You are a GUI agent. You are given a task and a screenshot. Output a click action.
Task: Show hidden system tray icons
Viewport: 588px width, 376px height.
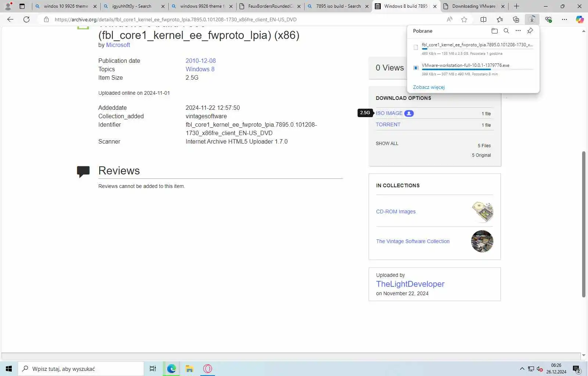pyautogui.click(x=522, y=369)
